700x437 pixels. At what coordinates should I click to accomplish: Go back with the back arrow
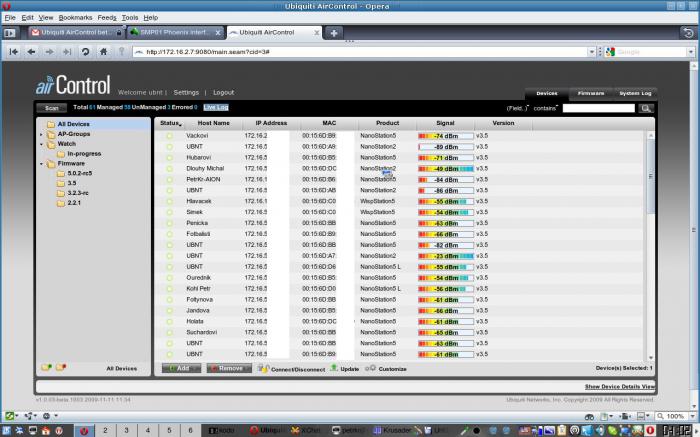(x=31, y=52)
